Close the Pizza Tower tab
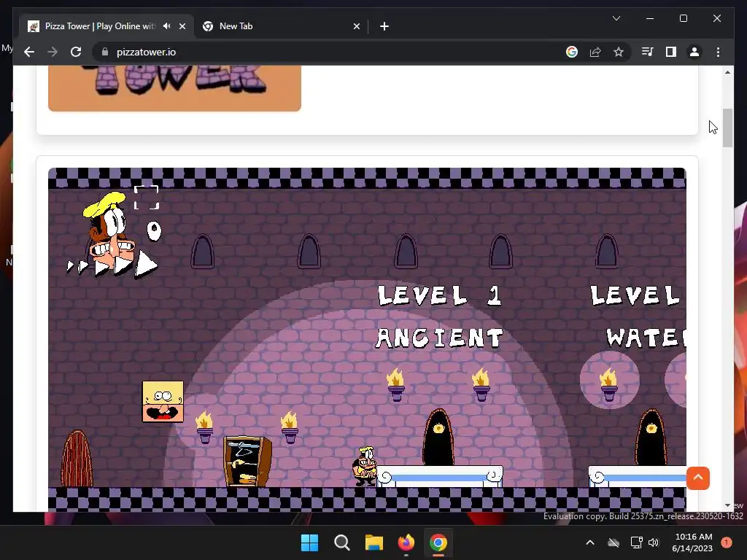This screenshot has width=747, height=560. [182, 26]
